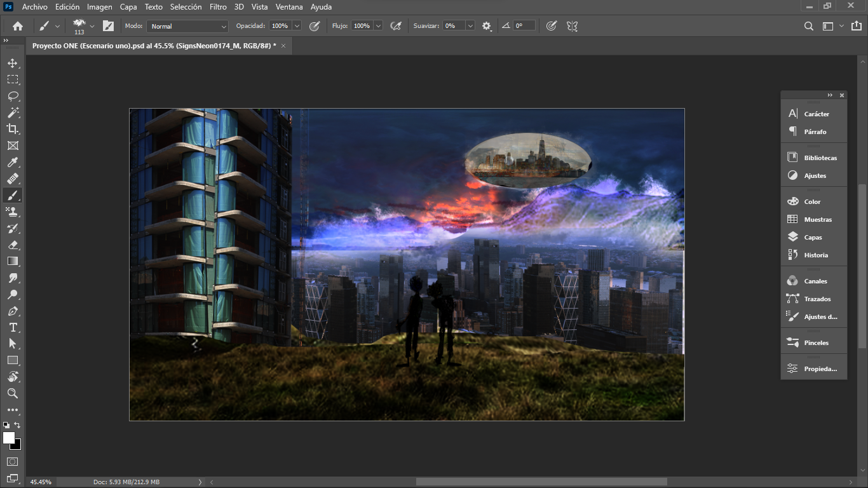This screenshot has height=488, width=868.
Task: Open the Filtro menu
Action: (218, 7)
